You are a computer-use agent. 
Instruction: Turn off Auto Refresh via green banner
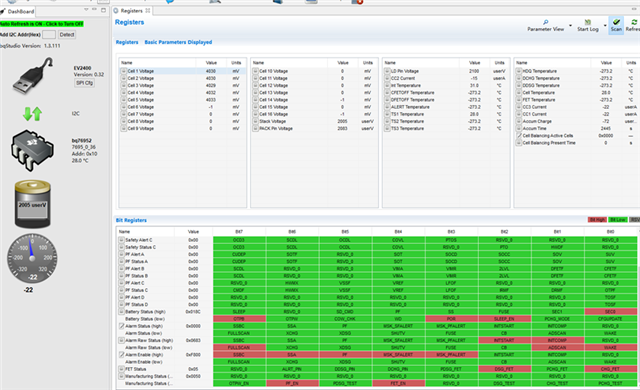point(42,24)
